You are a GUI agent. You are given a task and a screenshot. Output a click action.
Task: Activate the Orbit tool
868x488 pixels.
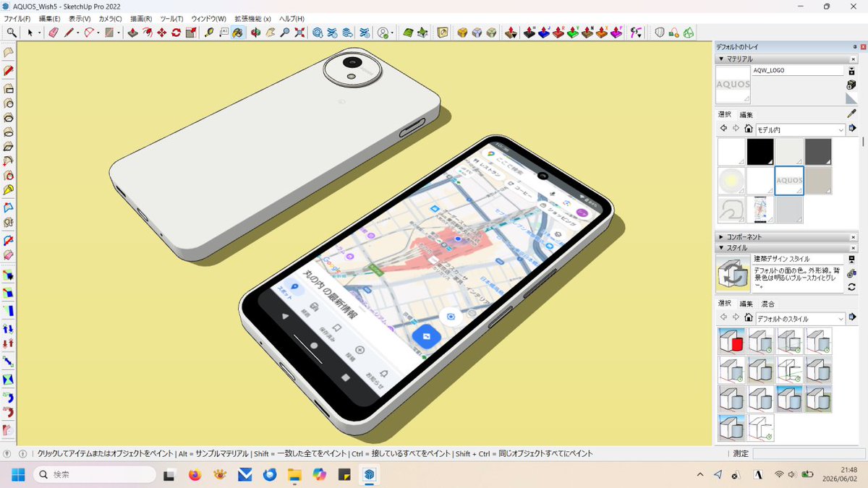pos(255,33)
